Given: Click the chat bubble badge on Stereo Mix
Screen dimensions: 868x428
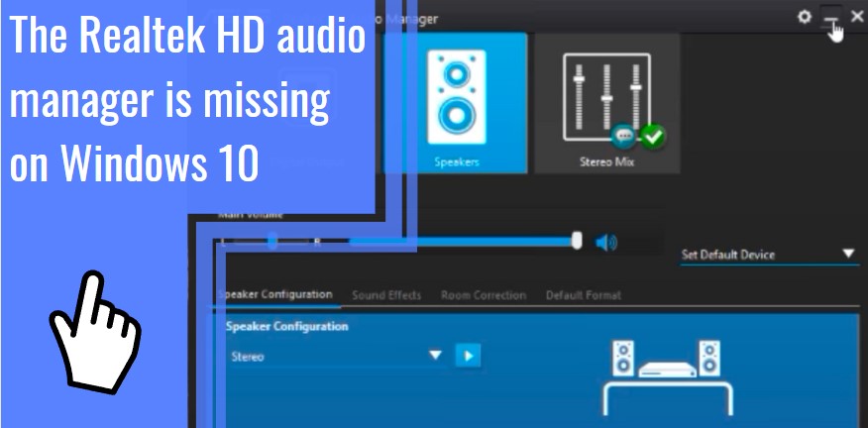Looking at the screenshot, I should (625, 136).
